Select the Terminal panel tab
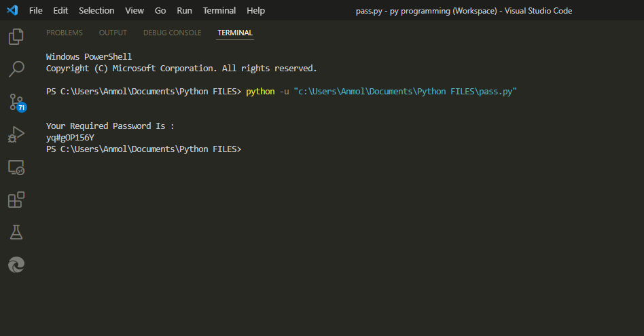 (235, 33)
